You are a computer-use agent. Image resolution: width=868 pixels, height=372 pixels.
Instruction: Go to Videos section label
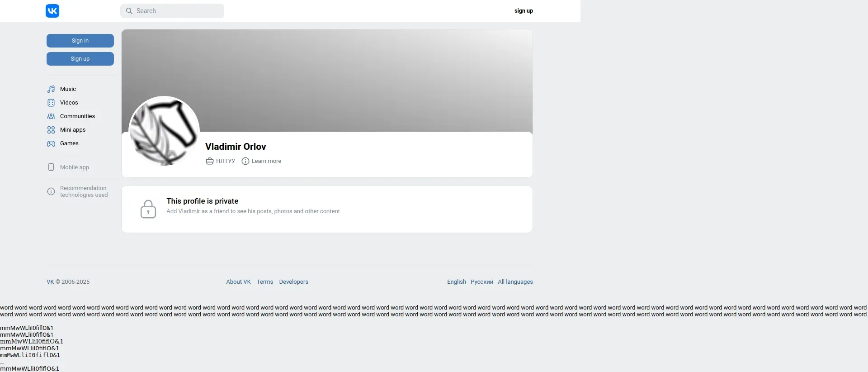[69, 103]
